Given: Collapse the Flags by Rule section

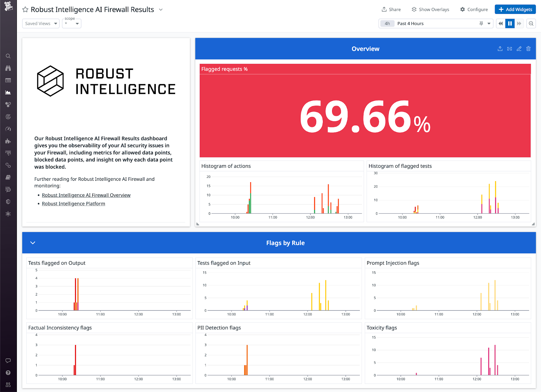Looking at the screenshot, I should (32, 243).
